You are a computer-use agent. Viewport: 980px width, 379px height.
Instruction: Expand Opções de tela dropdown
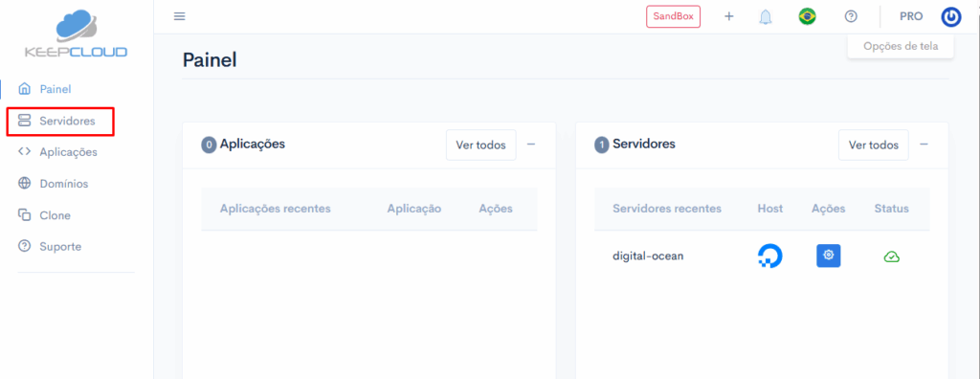pos(901,46)
